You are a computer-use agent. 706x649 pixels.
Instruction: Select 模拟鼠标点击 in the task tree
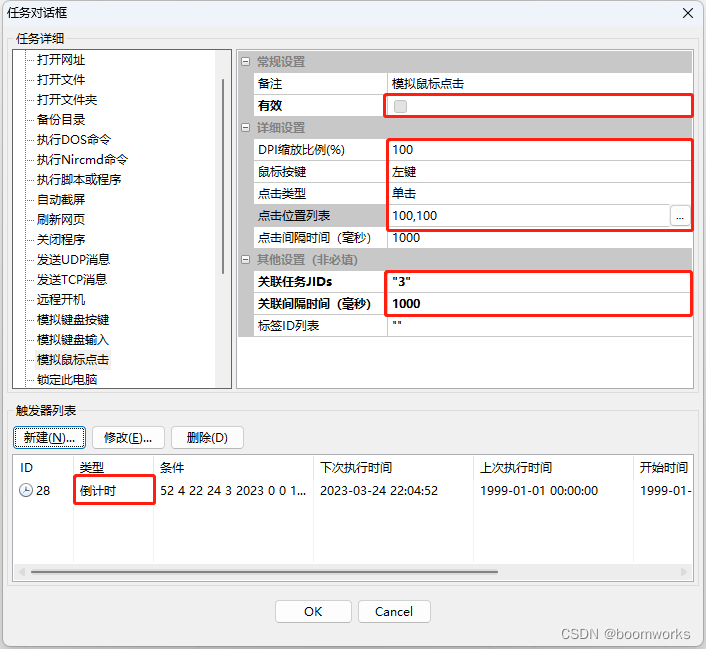click(x=73, y=359)
